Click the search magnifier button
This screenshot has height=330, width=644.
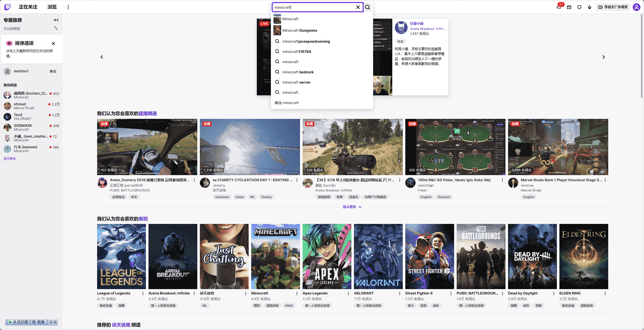pyautogui.click(x=367, y=7)
